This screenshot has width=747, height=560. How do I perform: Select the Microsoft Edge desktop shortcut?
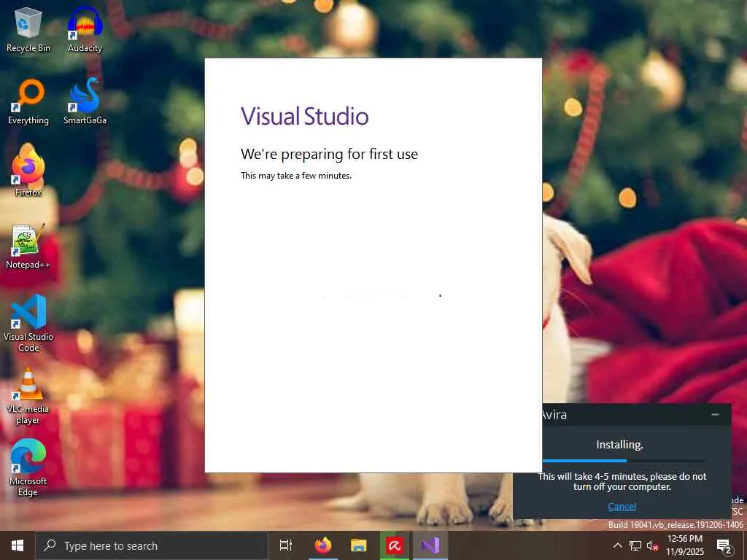(28, 468)
